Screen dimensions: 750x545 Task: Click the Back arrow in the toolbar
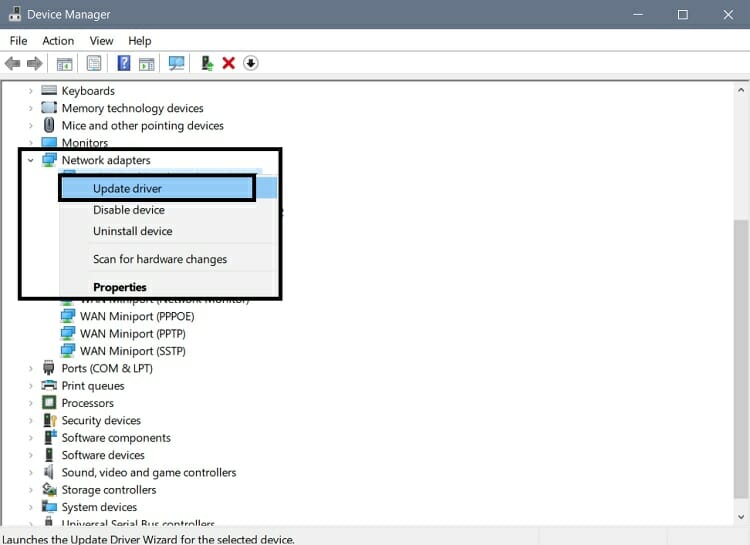coord(13,64)
